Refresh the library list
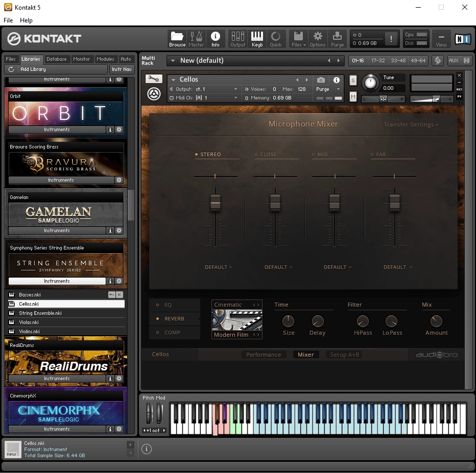The image size is (476, 473). click(11, 69)
